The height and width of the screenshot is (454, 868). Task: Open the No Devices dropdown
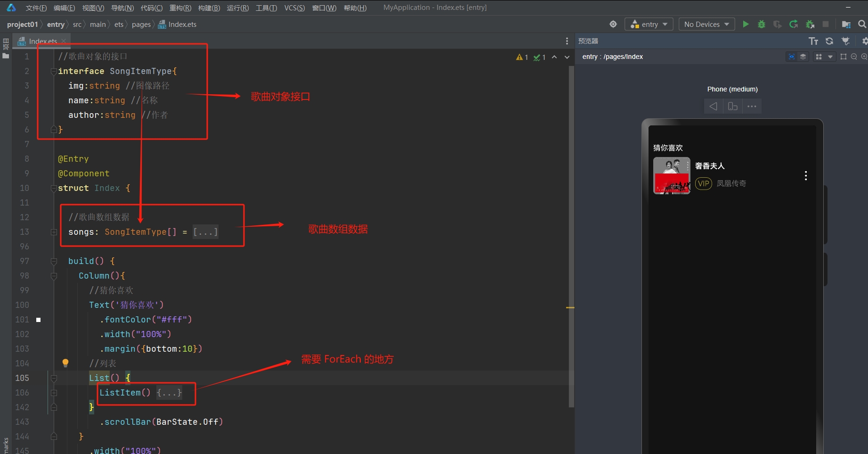pos(706,24)
